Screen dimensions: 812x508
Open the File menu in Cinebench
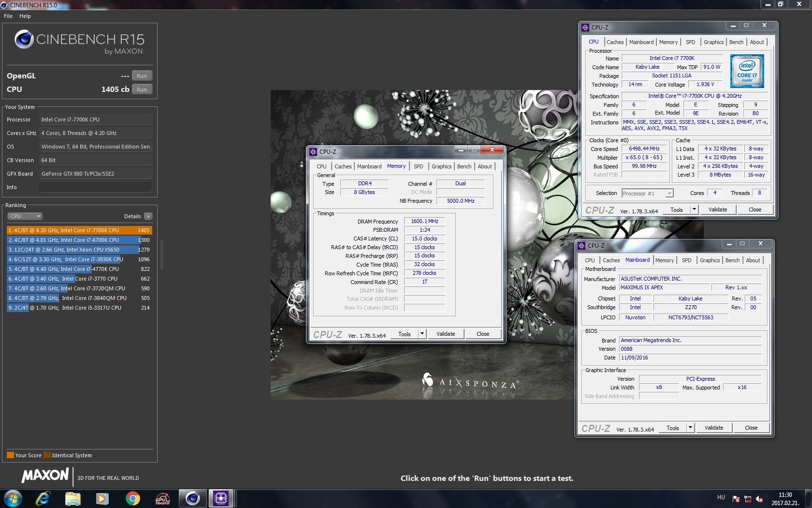(8, 16)
